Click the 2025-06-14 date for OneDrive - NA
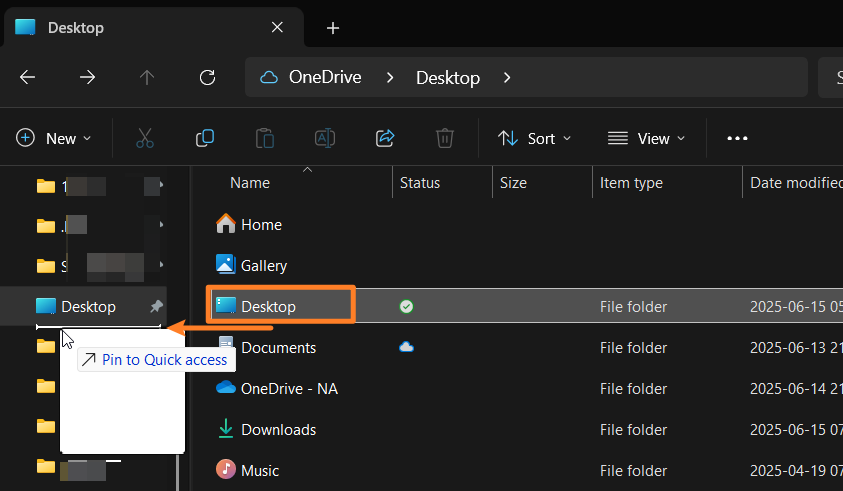 (x=796, y=389)
